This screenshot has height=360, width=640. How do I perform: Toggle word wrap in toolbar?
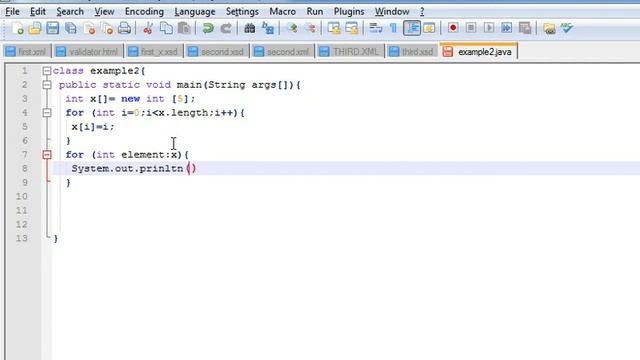click(x=376, y=28)
